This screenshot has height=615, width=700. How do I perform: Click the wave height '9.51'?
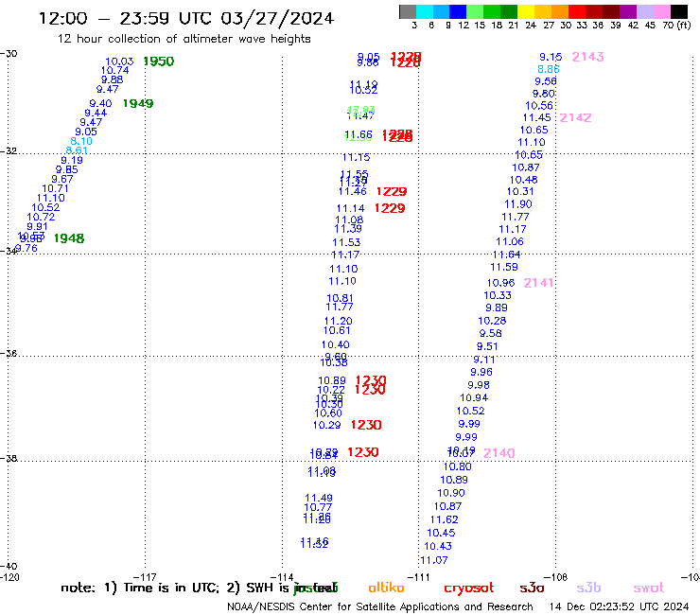pyautogui.click(x=487, y=346)
